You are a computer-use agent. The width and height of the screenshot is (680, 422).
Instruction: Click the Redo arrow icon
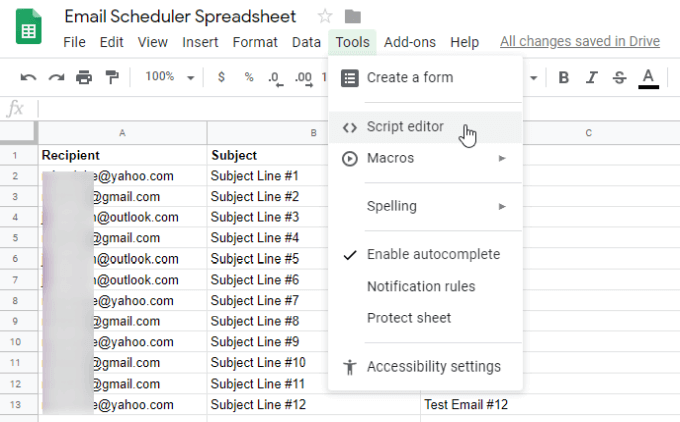[x=56, y=77]
